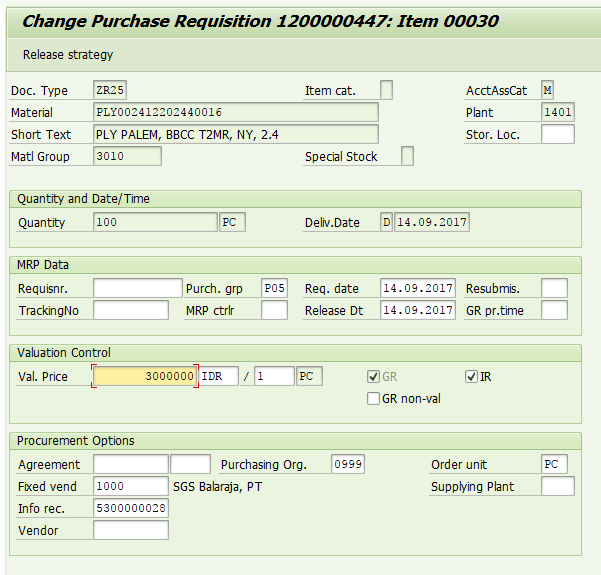Click the Matl Group field 3010
This screenshot has width=601, height=575.
pos(127,156)
